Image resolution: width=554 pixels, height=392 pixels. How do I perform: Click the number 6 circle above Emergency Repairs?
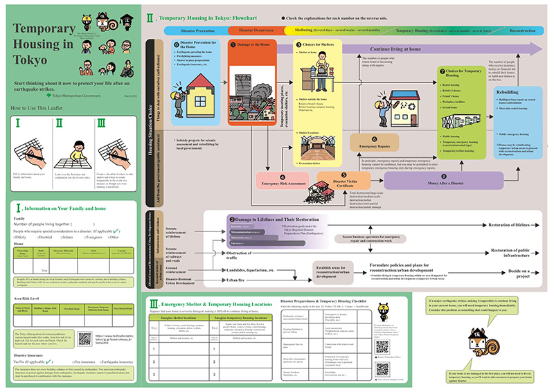coord(374,139)
